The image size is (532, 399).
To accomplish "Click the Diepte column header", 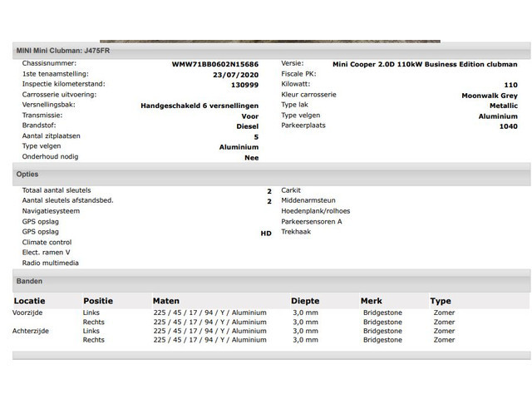I will coord(304,301).
